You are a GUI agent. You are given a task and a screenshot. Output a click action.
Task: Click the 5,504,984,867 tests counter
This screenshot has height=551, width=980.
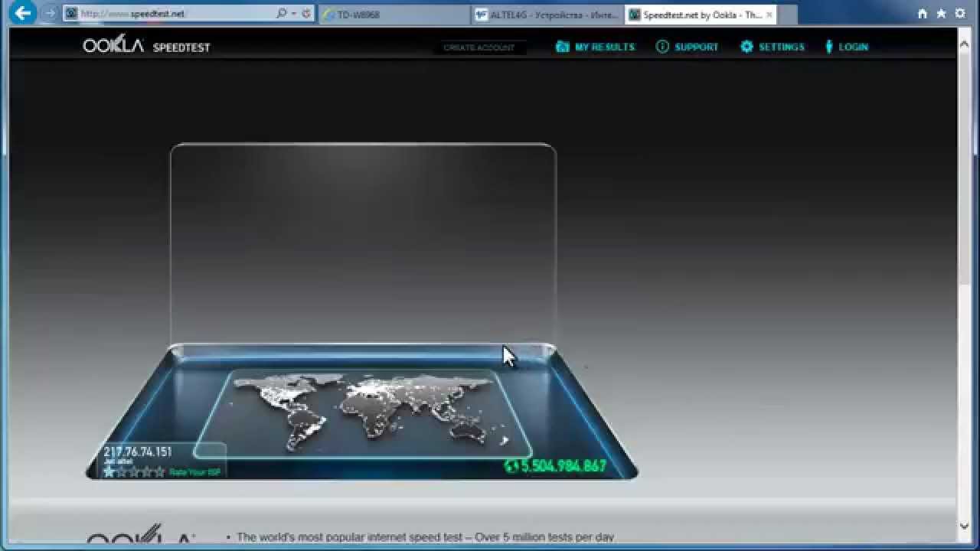(x=563, y=466)
